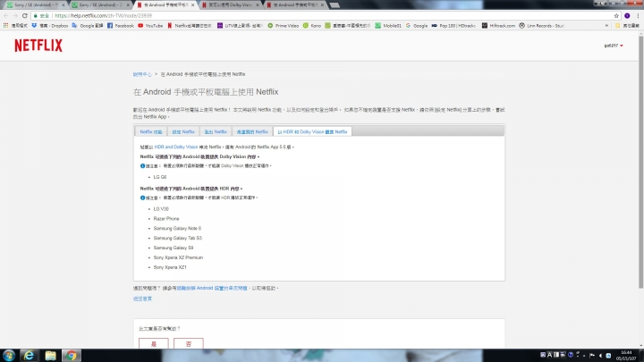The height and width of the screenshot is (362, 644).
Task: Click the page vertical scrollbar
Action: coord(640,162)
